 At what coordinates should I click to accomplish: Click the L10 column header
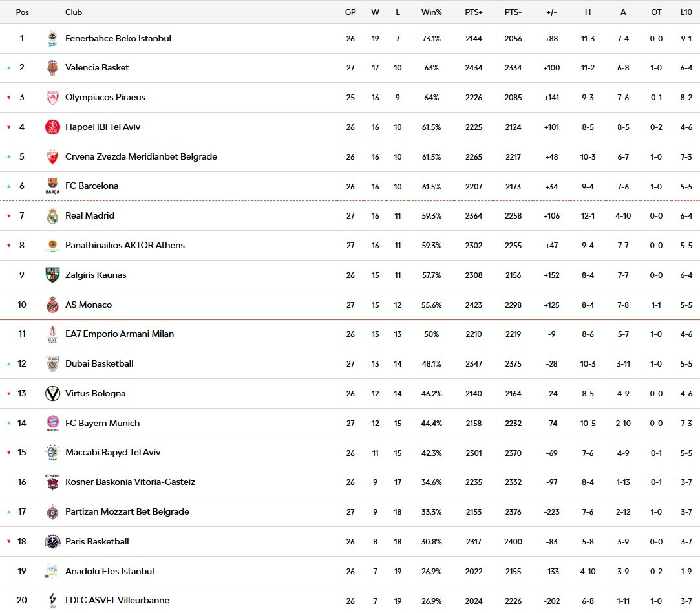686,12
